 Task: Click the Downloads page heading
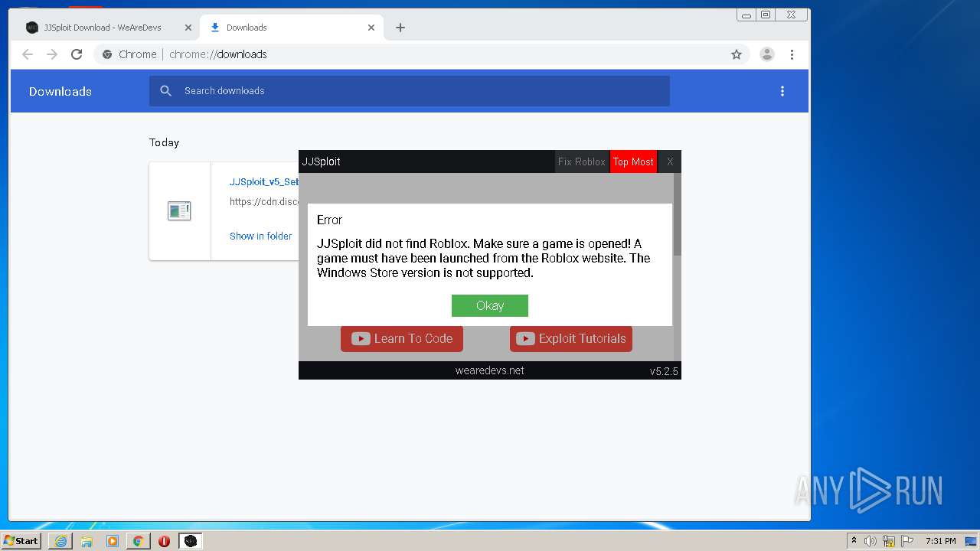coord(60,91)
